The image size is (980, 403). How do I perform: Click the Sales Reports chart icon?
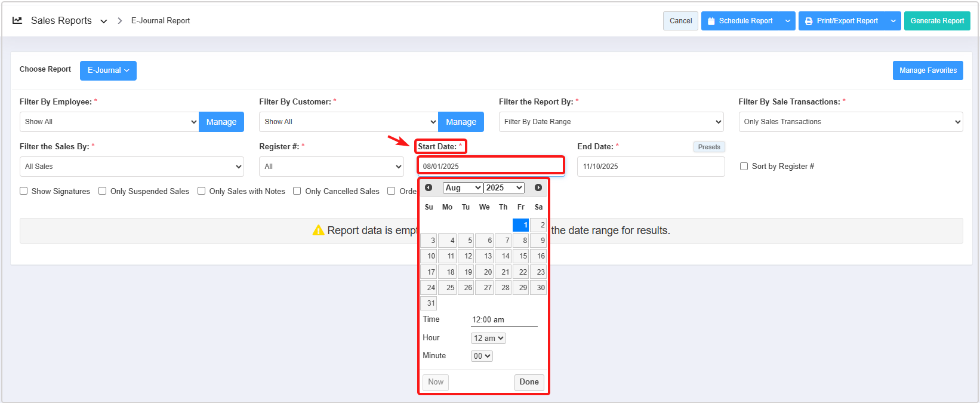click(x=17, y=20)
